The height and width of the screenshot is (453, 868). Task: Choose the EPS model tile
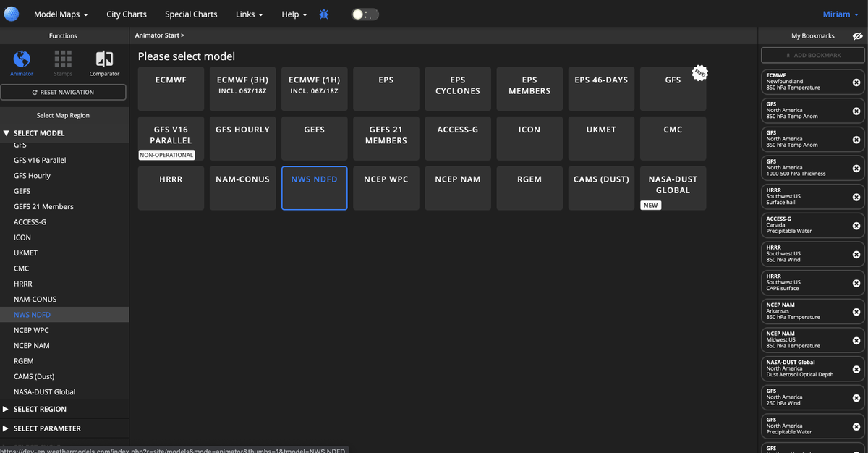pyautogui.click(x=386, y=89)
